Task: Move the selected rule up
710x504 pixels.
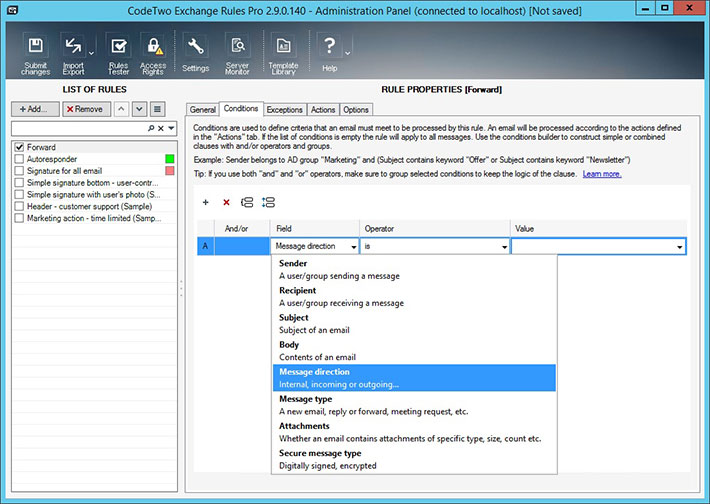Action: 121,109
